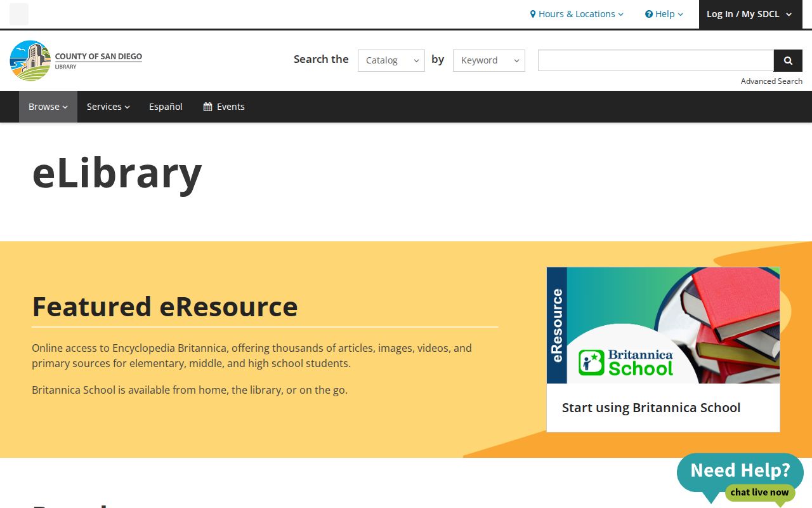Click the search text input field
Image resolution: width=812 pixels, height=508 pixels.
656,60
